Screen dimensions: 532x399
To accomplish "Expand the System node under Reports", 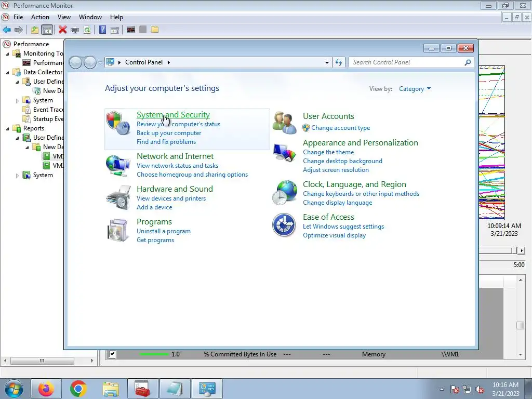I will coord(17,176).
